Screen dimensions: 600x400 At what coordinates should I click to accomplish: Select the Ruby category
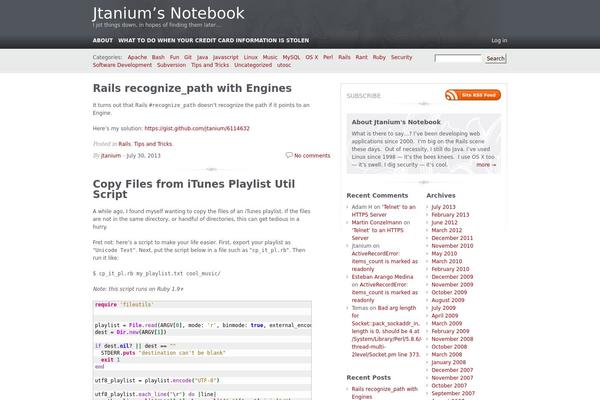(x=379, y=57)
